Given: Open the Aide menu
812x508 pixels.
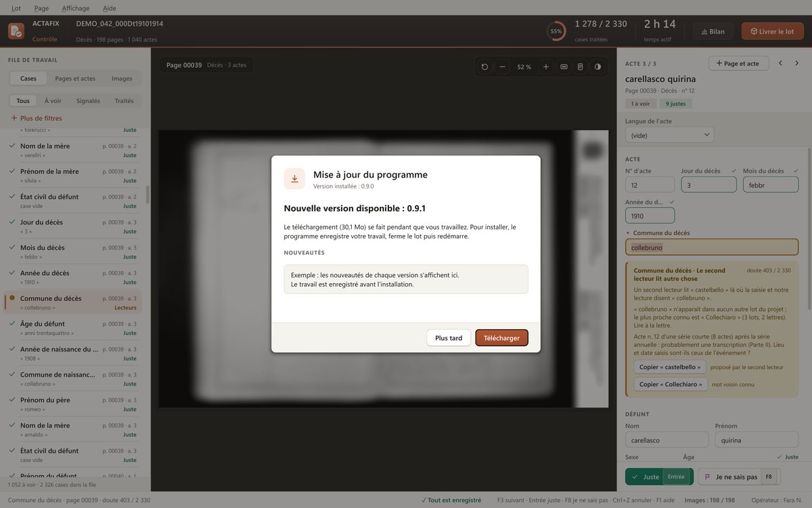Looking at the screenshot, I should 110,8.
